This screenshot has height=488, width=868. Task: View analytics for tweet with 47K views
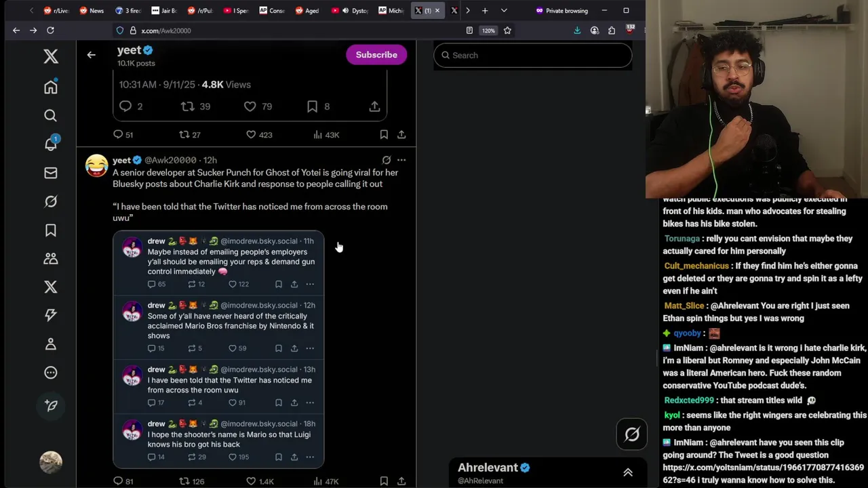[x=325, y=481]
